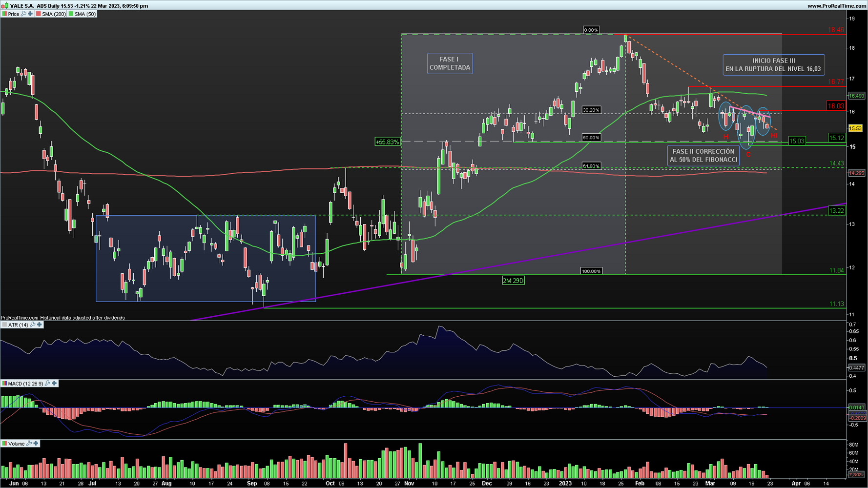Image resolution: width=868 pixels, height=488 pixels.
Task: Click the plus icon next to Price
Action: coord(30,14)
